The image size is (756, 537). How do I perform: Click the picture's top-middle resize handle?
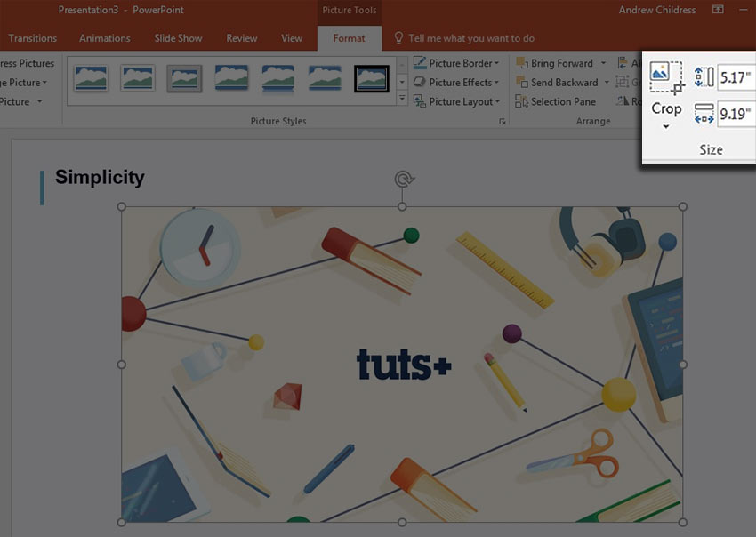tap(402, 207)
